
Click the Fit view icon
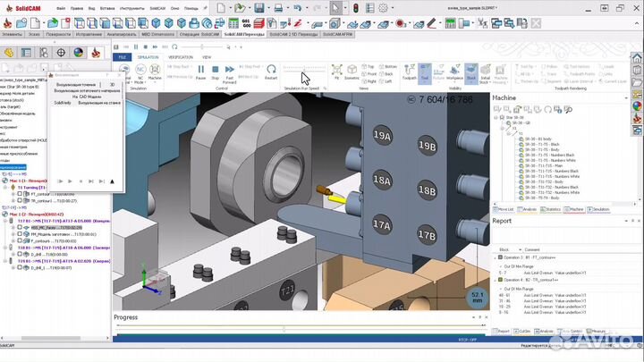[x=336, y=71]
